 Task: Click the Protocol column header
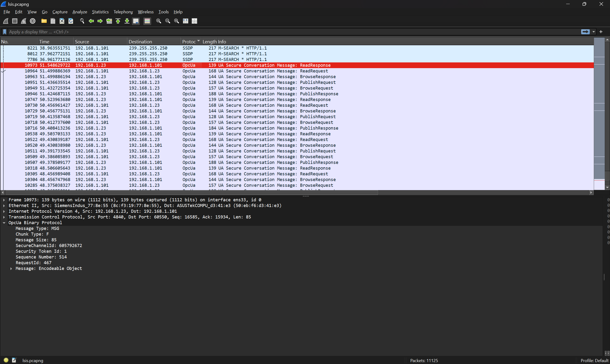189,42
